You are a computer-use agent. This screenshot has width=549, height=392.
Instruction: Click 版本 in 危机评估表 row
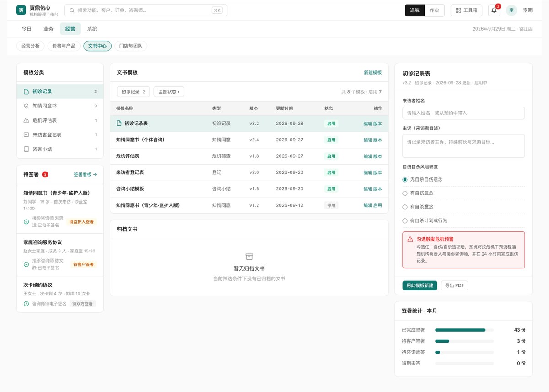pos(377,156)
